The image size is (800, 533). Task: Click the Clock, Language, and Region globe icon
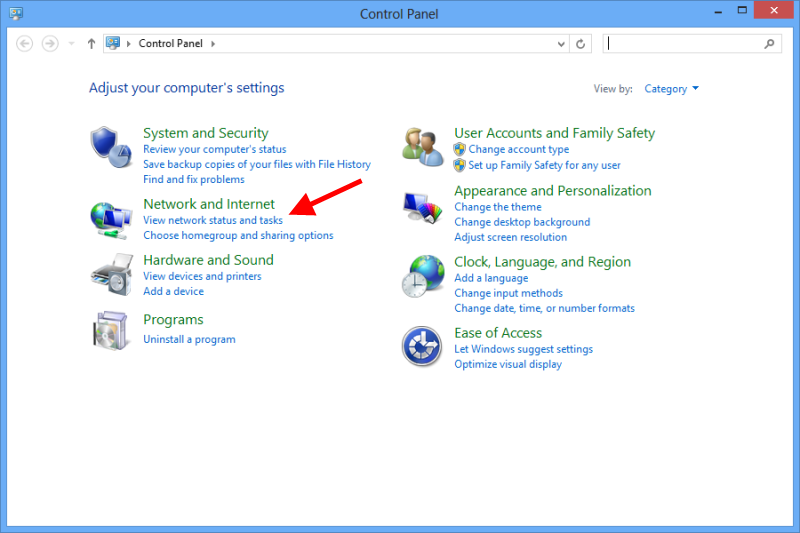point(422,276)
